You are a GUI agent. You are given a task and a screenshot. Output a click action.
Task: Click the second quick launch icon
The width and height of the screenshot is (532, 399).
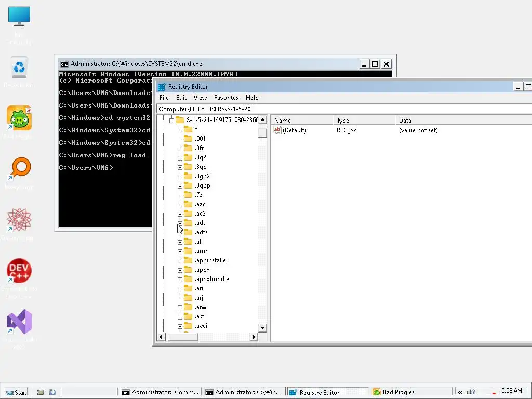(x=52, y=392)
